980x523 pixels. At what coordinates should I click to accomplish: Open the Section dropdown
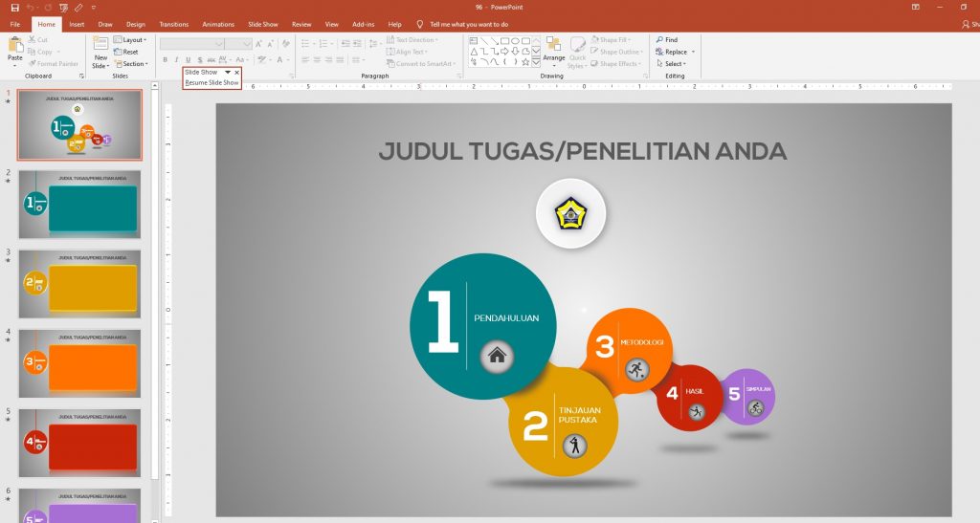pos(131,64)
